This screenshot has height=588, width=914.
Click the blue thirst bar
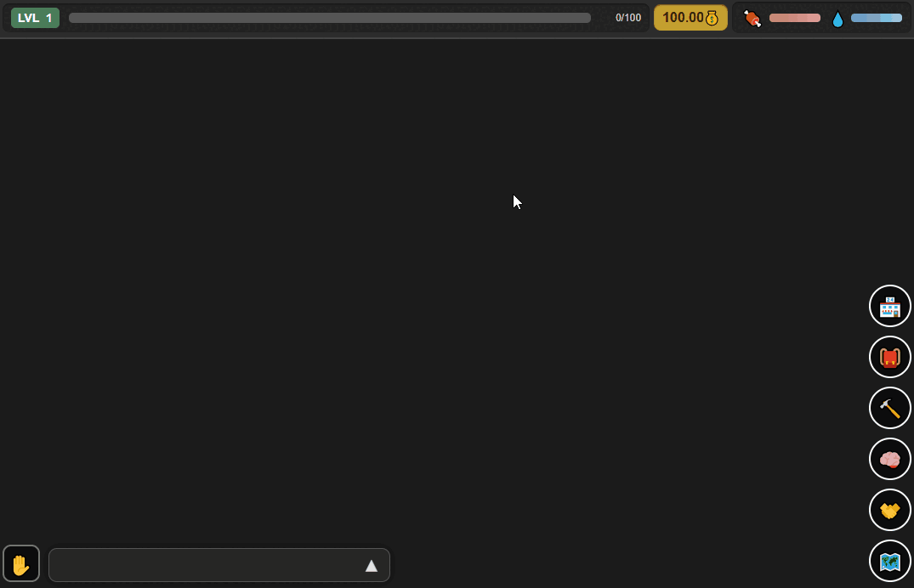point(876,18)
